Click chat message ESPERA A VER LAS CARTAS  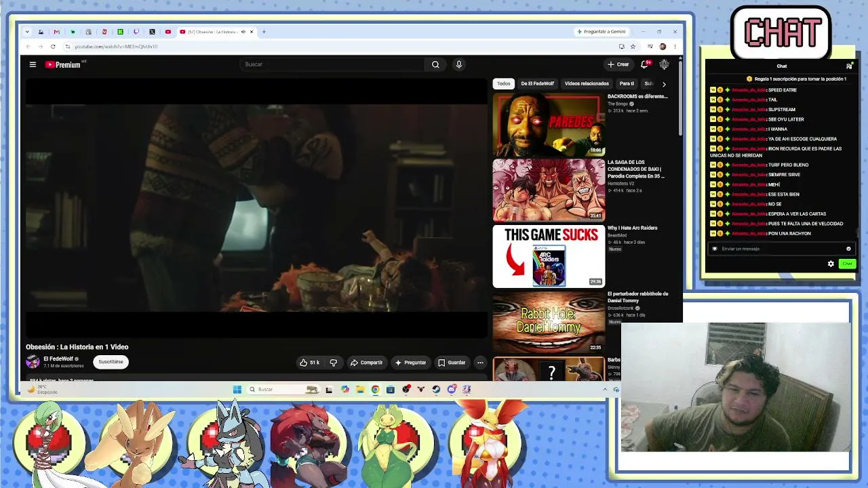pos(797,214)
